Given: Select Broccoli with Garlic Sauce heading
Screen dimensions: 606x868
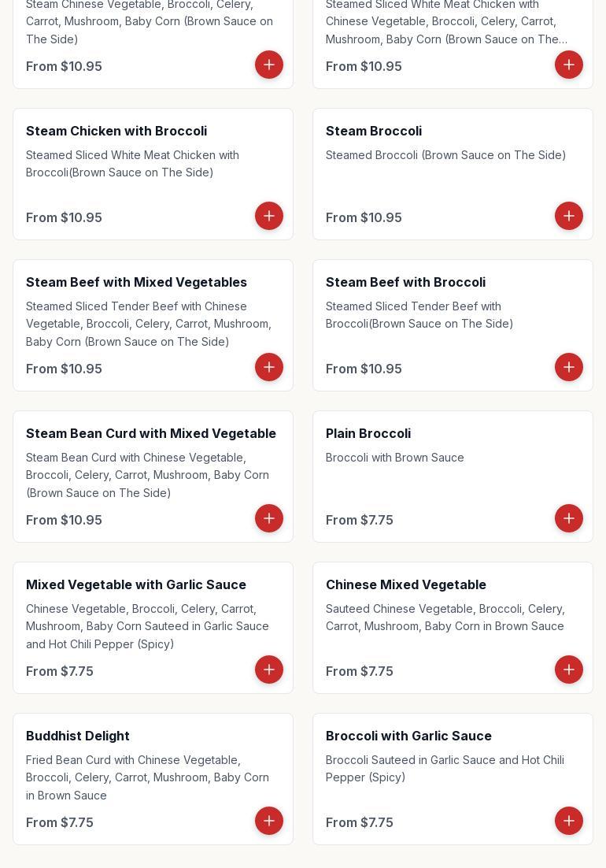Looking at the screenshot, I should tap(408, 736).
